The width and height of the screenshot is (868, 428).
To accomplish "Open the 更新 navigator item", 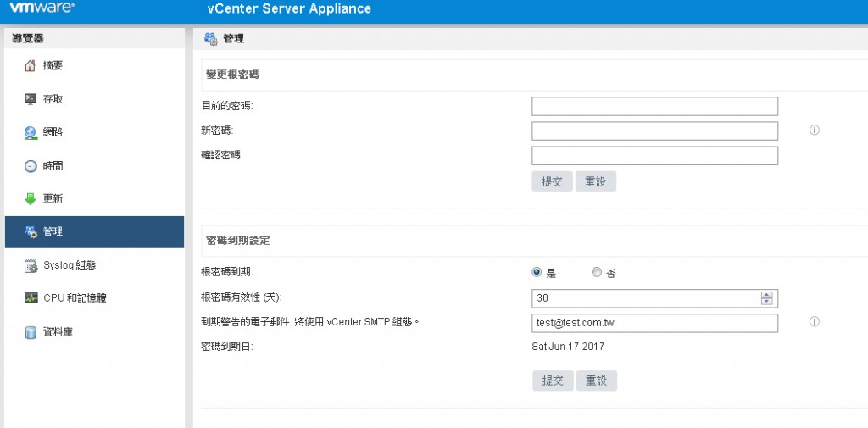I will pyautogui.click(x=94, y=199).
